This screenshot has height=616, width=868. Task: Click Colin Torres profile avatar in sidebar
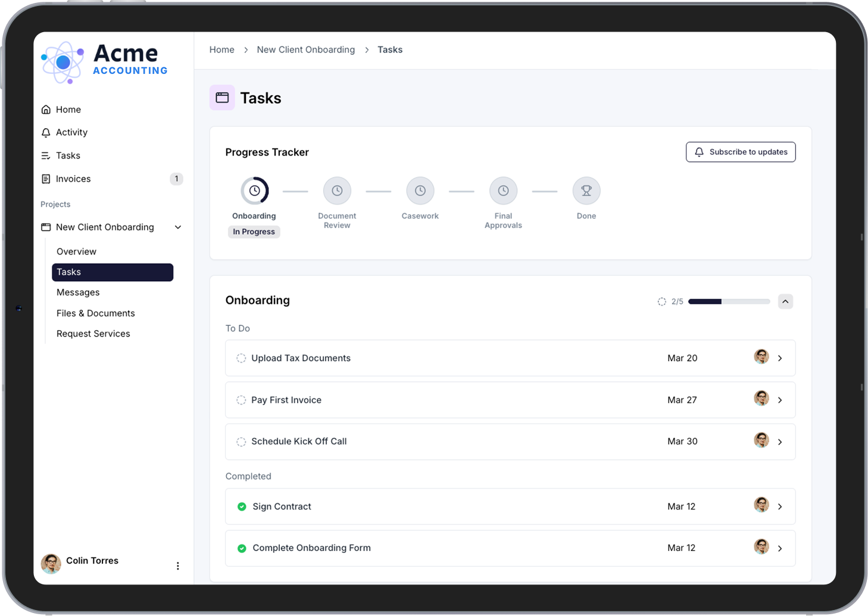point(51,564)
